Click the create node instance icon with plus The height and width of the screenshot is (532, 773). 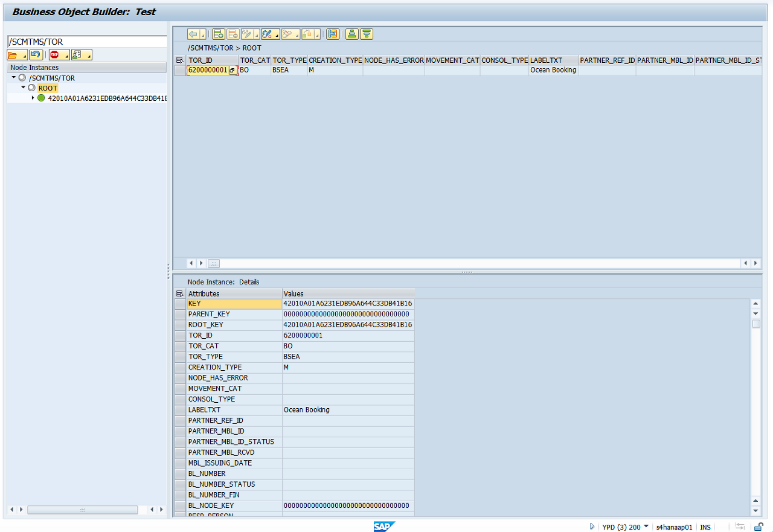(x=219, y=34)
